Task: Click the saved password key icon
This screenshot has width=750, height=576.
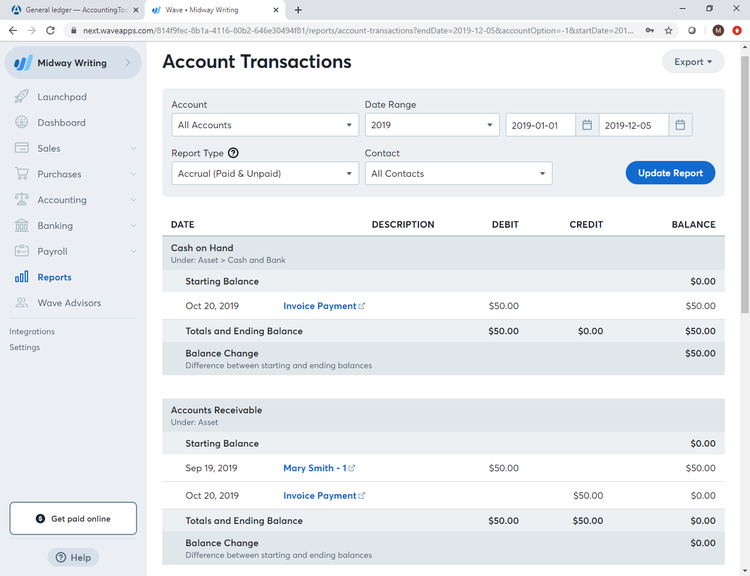Action: pos(650,31)
